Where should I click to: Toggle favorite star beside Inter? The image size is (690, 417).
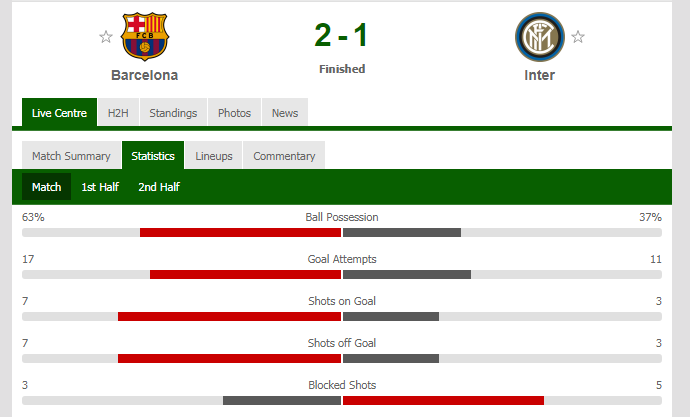coord(578,38)
